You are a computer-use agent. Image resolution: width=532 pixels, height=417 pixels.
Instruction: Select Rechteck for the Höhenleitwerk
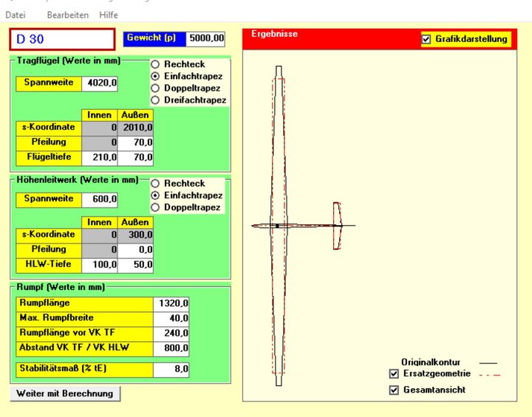click(155, 183)
